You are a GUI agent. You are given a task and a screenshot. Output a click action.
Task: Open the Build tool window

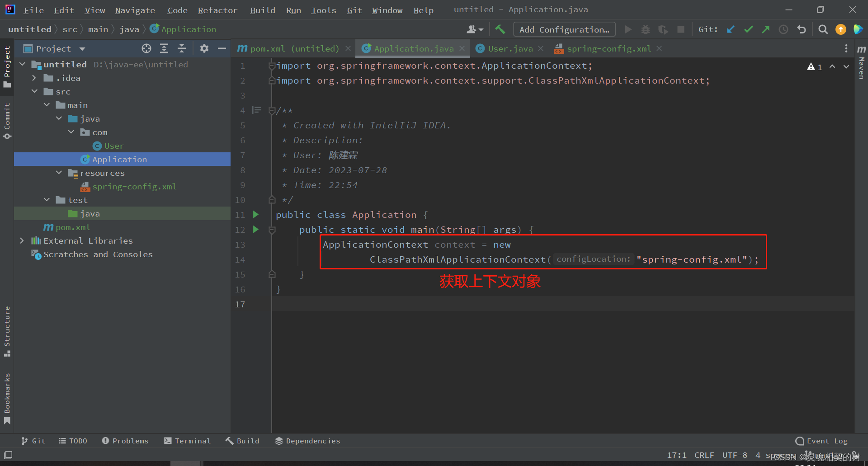pyautogui.click(x=242, y=441)
